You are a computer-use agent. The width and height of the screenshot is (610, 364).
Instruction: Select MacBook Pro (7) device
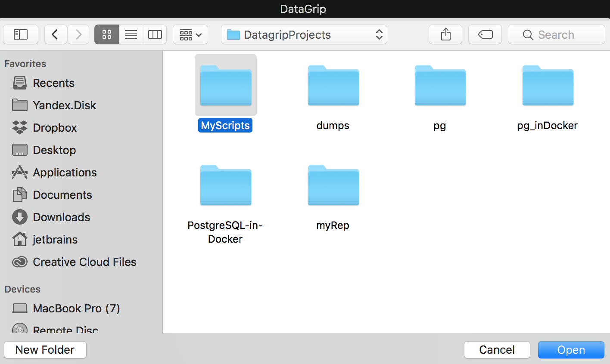pos(66,308)
